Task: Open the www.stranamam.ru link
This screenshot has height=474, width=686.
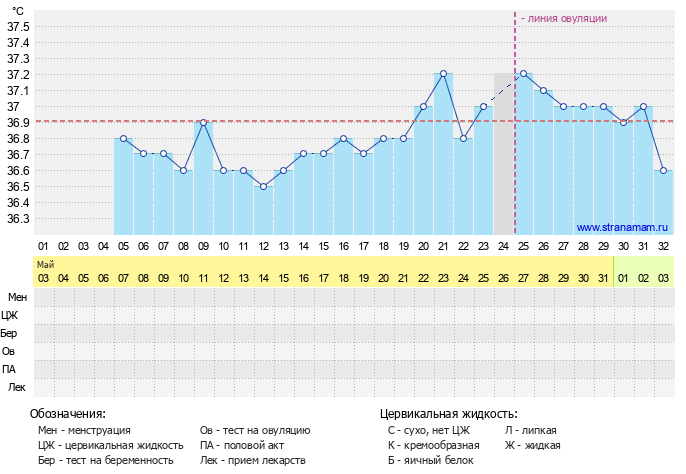Action: point(621,227)
